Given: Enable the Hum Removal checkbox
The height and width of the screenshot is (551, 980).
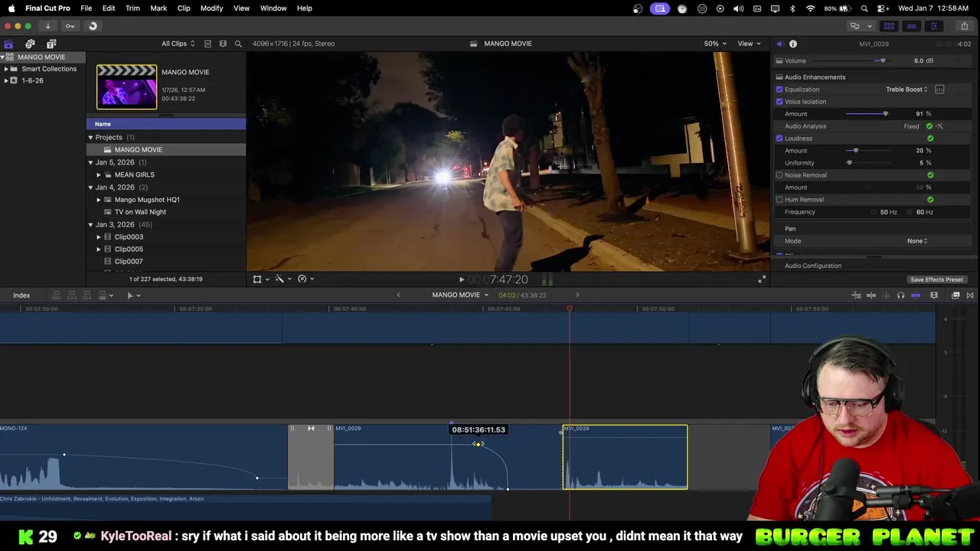Looking at the screenshot, I should point(779,200).
